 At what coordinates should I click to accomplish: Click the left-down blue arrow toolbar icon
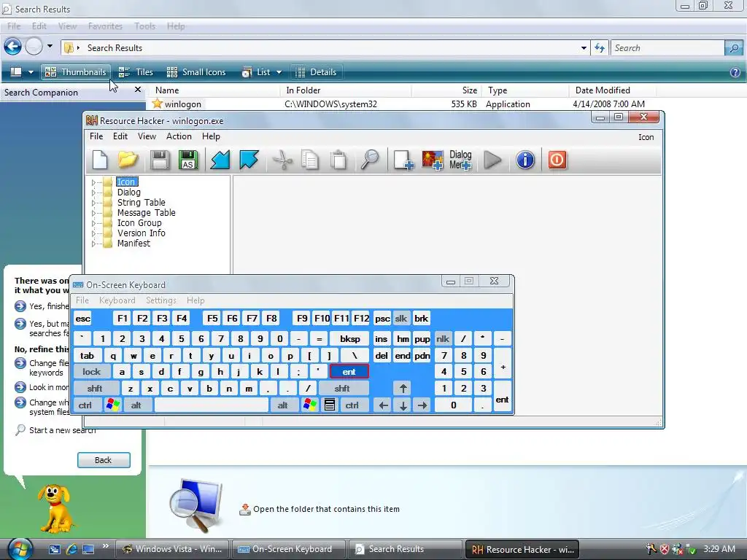tap(220, 160)
